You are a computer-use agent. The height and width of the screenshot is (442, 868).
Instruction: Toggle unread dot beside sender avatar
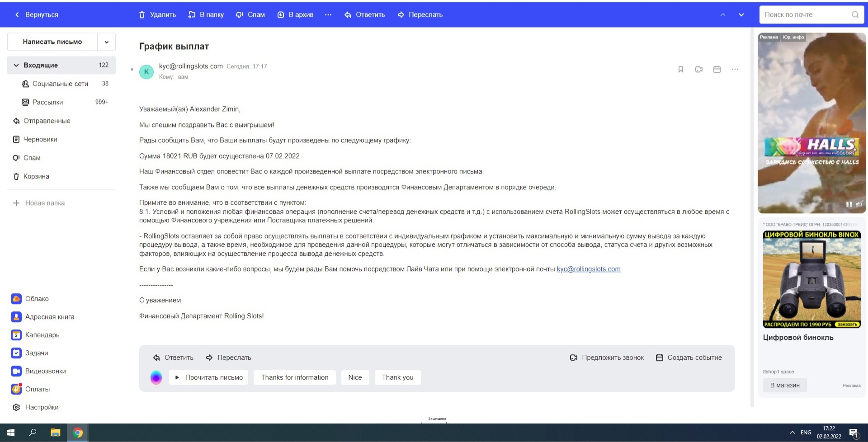click(132, 69)
